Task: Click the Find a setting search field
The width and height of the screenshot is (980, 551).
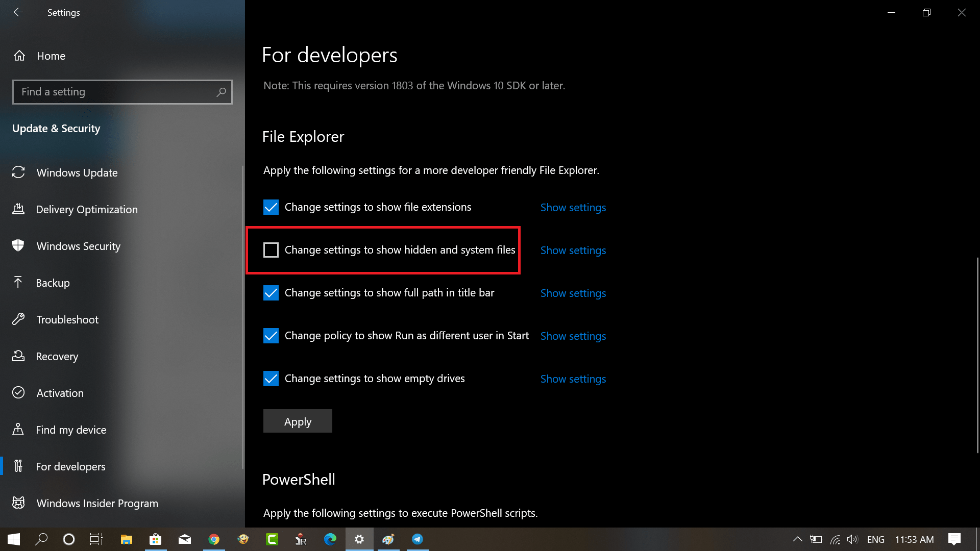Action: (x=122, y=92)
